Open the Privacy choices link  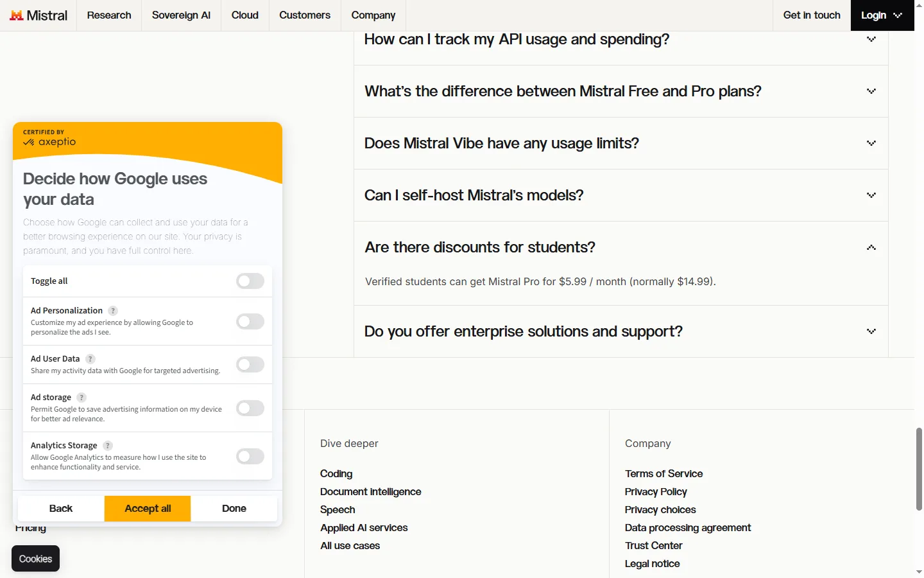pyautogui.click(x=660, y=510)
